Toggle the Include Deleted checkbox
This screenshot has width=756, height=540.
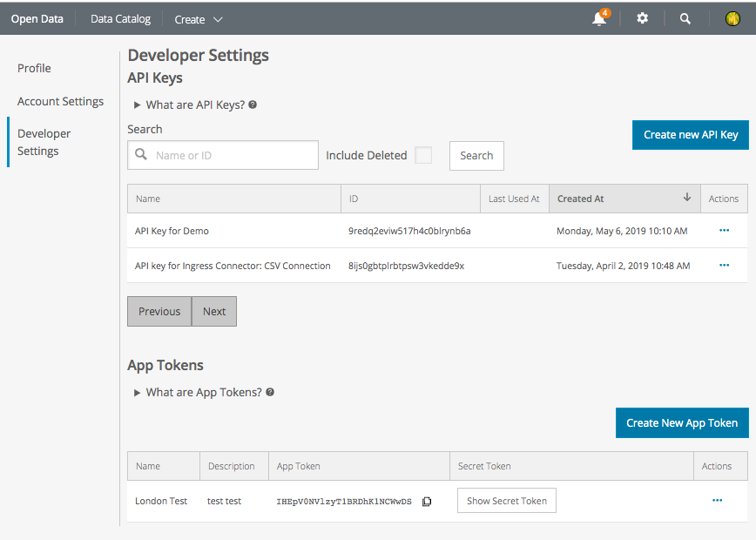coord(423,155)
